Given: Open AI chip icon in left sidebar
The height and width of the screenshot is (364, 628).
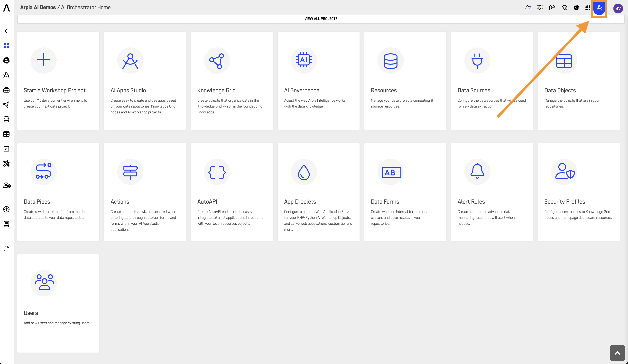Looking at the screenshot, I should tap(7, 60).
